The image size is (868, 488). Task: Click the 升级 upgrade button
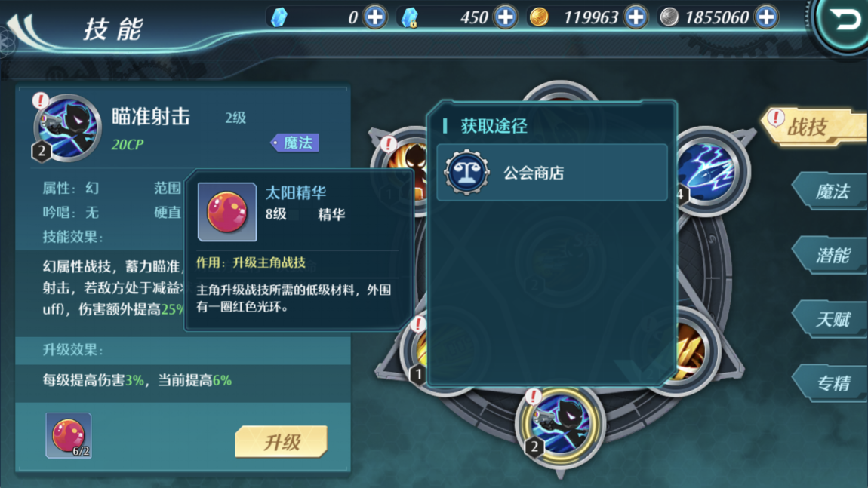pos(282,441)
